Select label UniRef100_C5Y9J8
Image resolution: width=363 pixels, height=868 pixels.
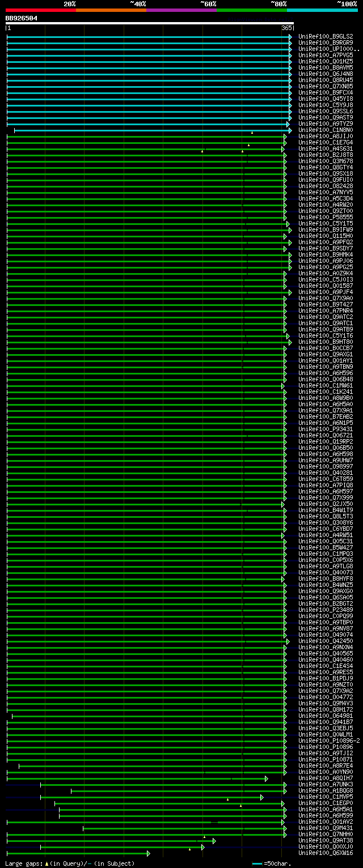tap(326, 105)
